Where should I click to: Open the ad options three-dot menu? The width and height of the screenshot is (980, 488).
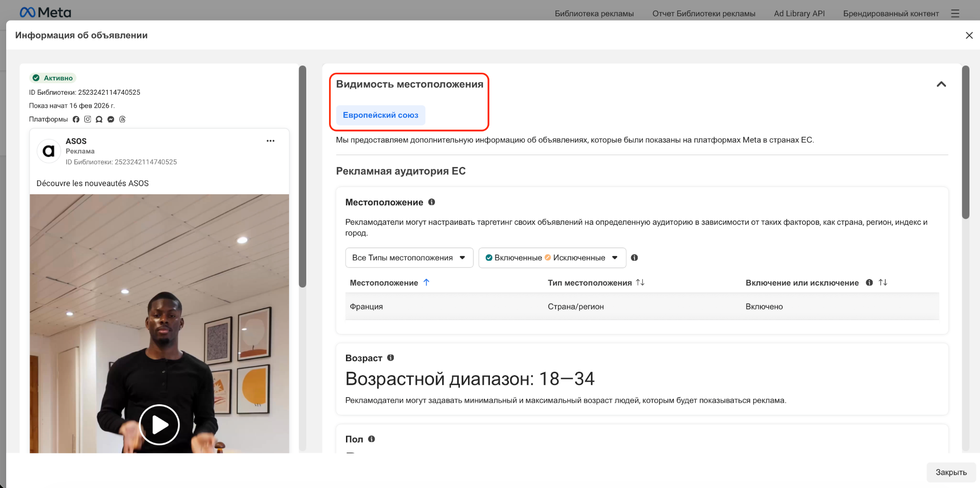pos(270,141)
